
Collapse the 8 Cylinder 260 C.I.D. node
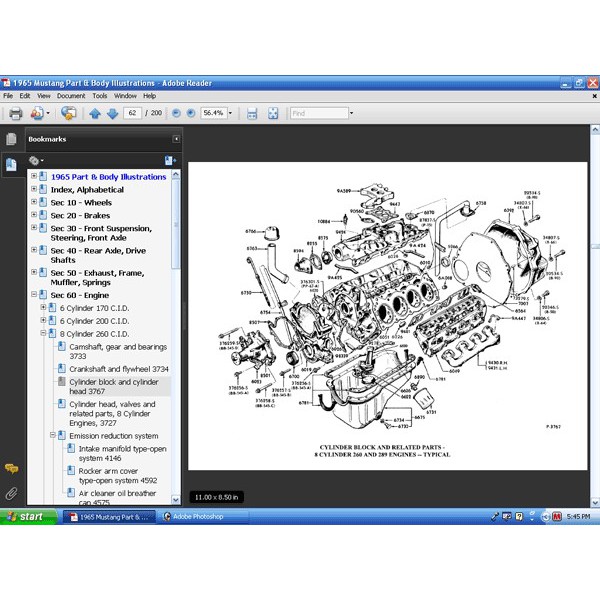(43, 333)
